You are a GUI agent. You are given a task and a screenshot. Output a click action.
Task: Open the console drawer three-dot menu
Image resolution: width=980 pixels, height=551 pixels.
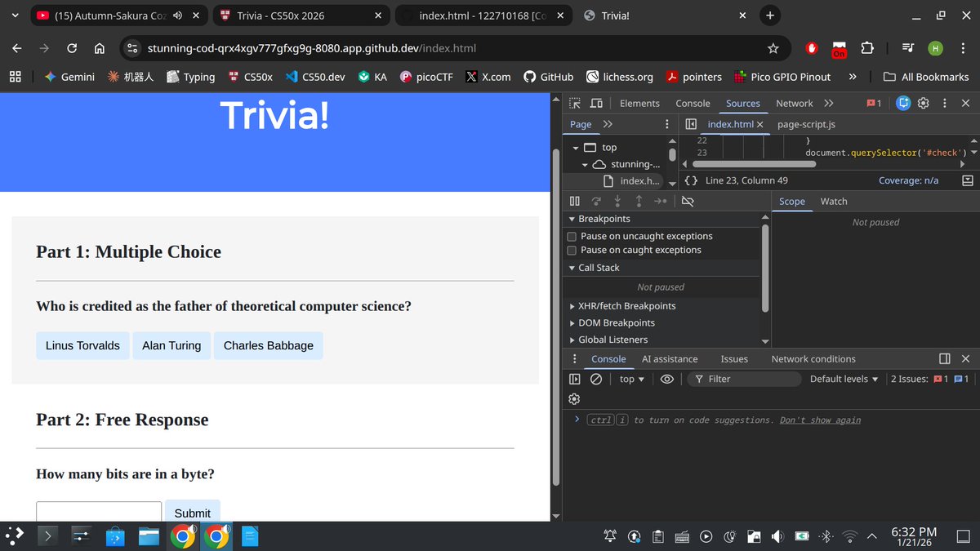(x=575, y=358)
